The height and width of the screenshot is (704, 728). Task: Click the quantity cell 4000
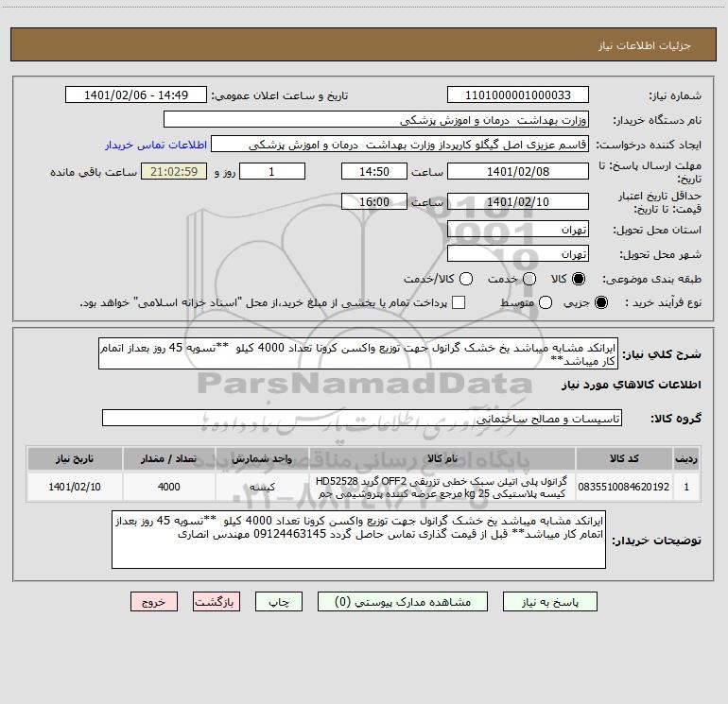point(169,487)
